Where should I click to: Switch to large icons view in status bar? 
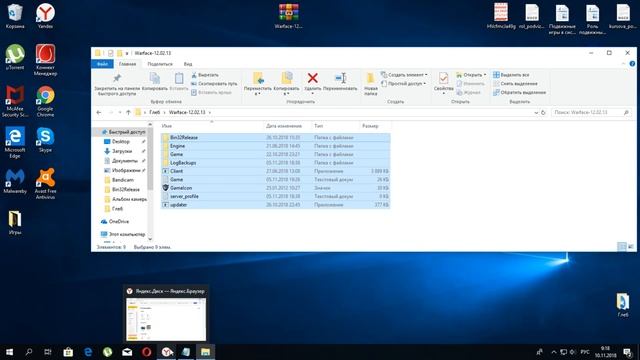[631, 247]
